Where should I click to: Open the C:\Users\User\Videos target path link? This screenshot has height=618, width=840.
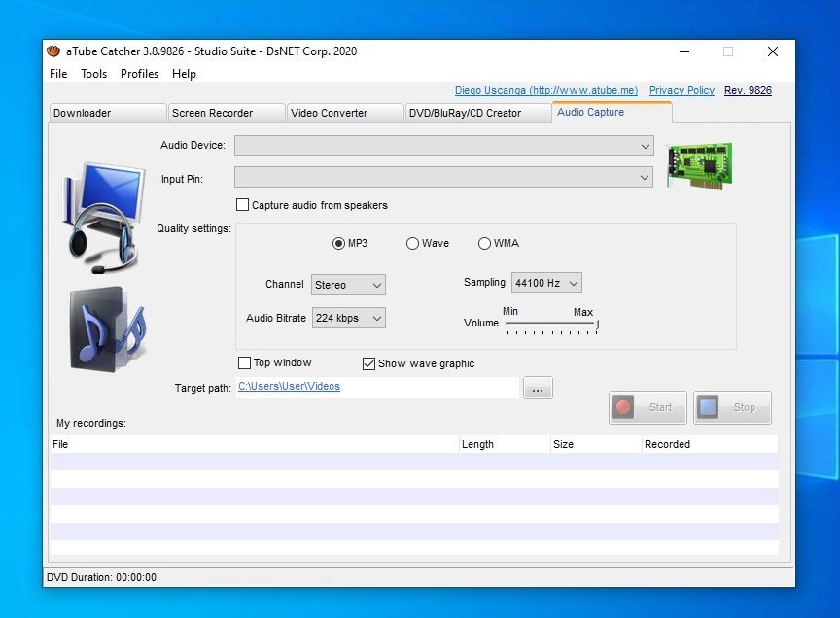290,386
